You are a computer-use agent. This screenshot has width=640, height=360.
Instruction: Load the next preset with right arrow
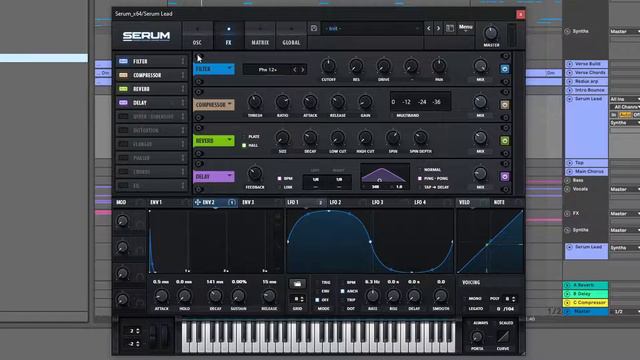[x=438, y=28]
